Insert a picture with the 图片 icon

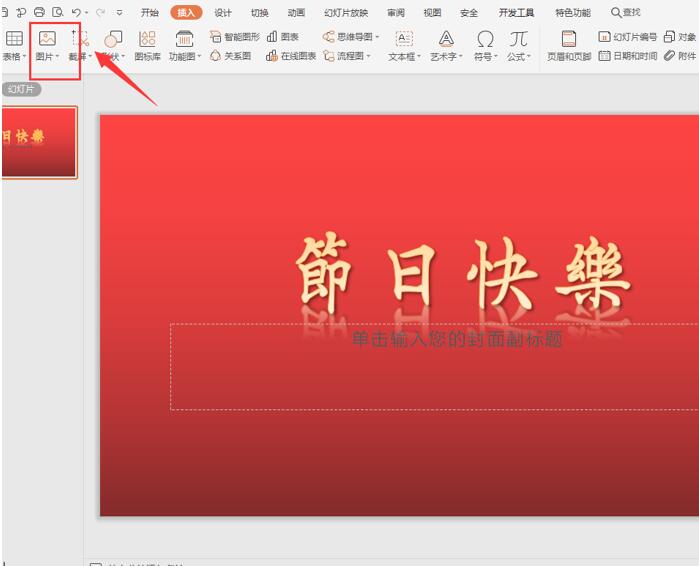(47, 39)
